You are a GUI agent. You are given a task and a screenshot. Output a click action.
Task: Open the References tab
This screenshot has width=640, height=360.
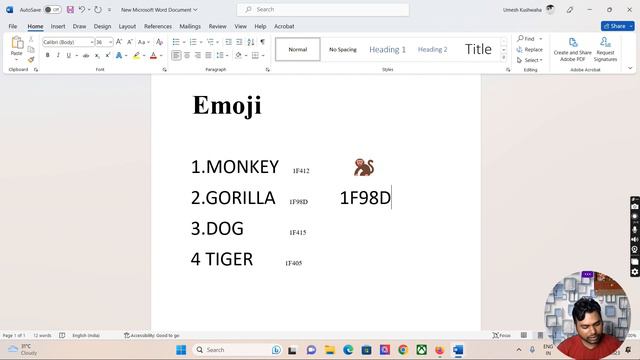click(158, 26)
